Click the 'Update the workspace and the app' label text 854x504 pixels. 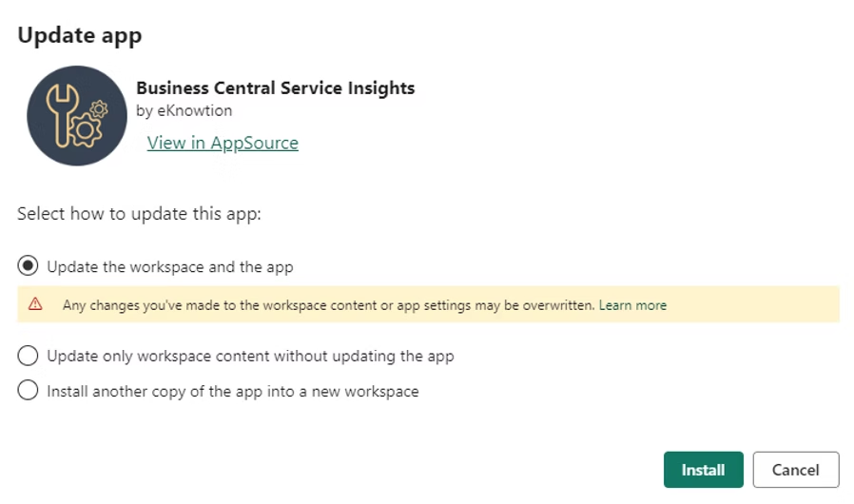tap(170, 266)
